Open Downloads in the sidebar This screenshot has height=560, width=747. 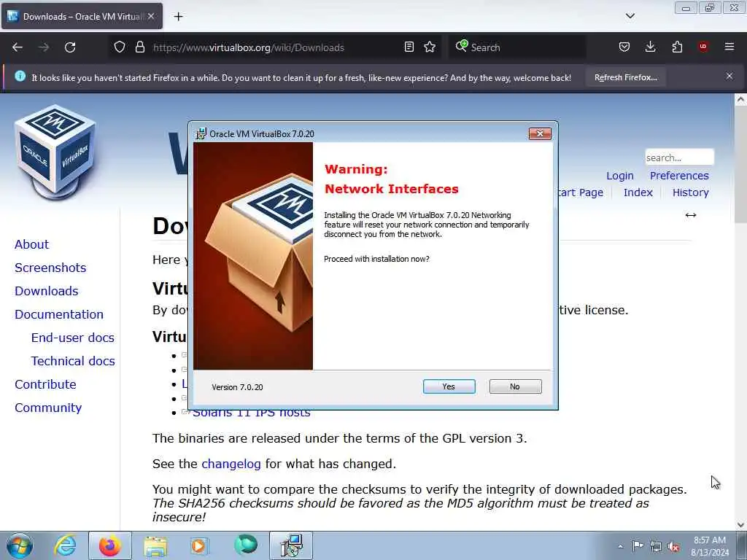point(46,291)
